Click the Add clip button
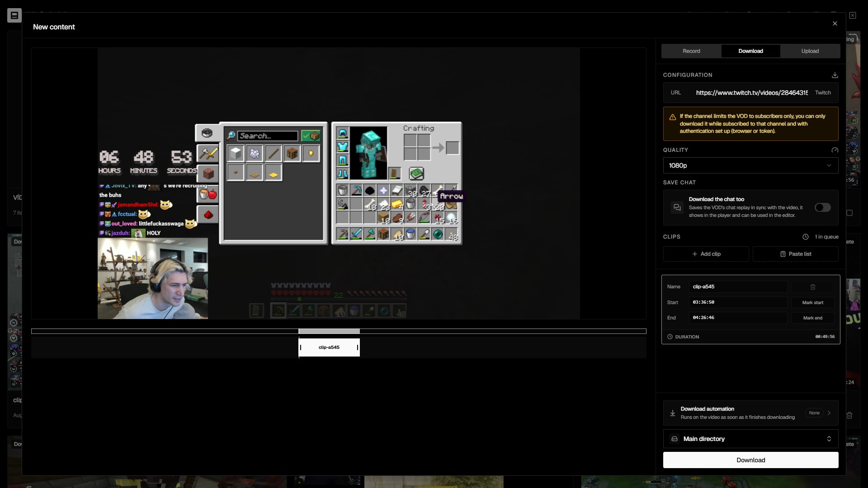868x488 pixels. click(x=706, y=254)
